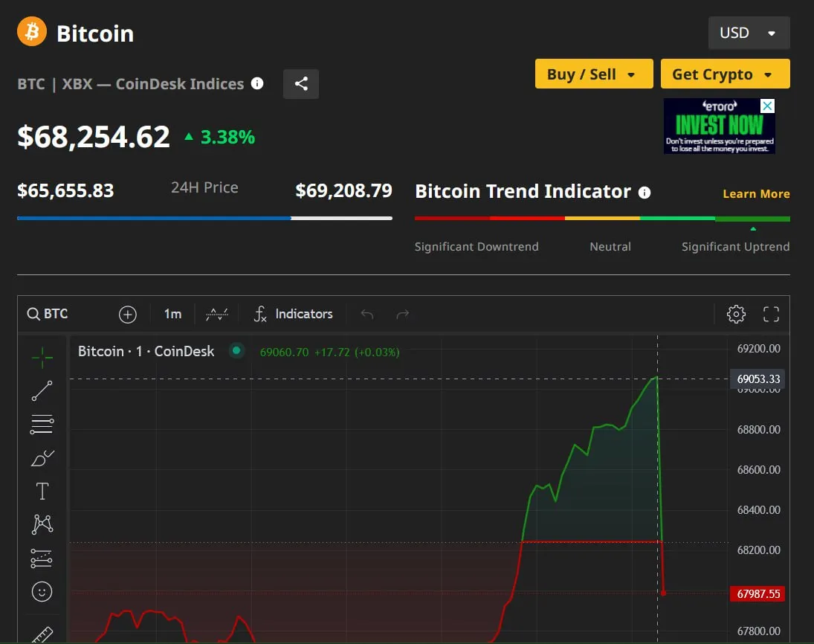Open CoinDesk Indices info icon
This screenshot has height=644, width=814.
coord(257,83)
